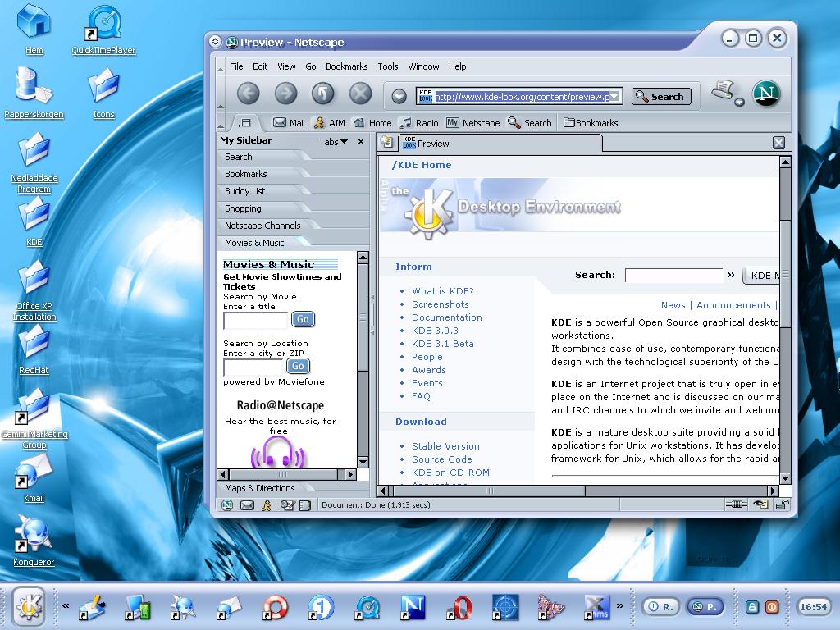840x630 pixels.
Task: Click the 16:54 clock in the panel
Action: pyautogui.click(x=813, y=607)
